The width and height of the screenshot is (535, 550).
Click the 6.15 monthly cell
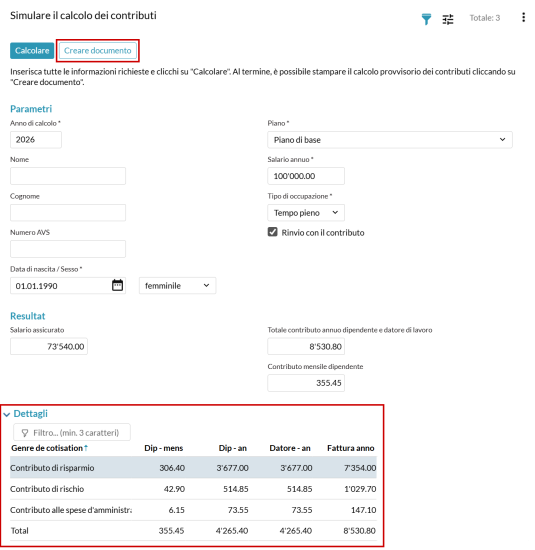point(176,510)
